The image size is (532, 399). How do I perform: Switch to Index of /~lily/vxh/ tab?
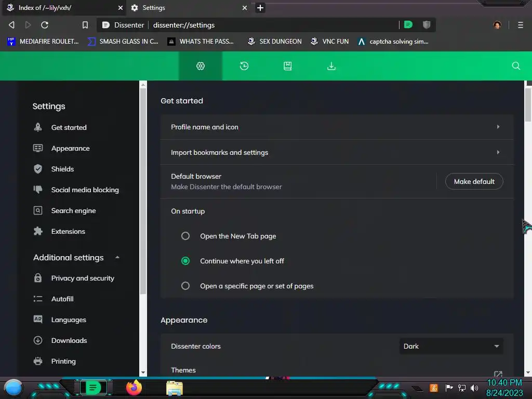click(x=63, y=8)
